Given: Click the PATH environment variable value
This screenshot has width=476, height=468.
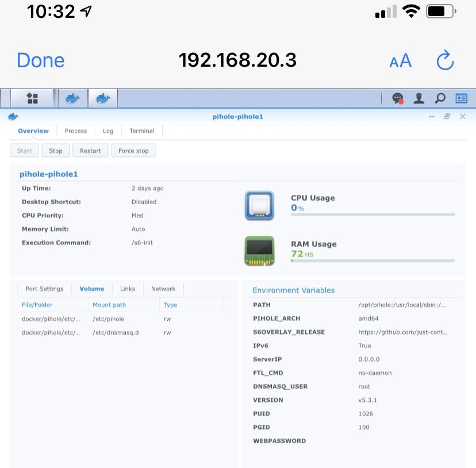Looking at the screenshot, I should click(x=402, y=305).
